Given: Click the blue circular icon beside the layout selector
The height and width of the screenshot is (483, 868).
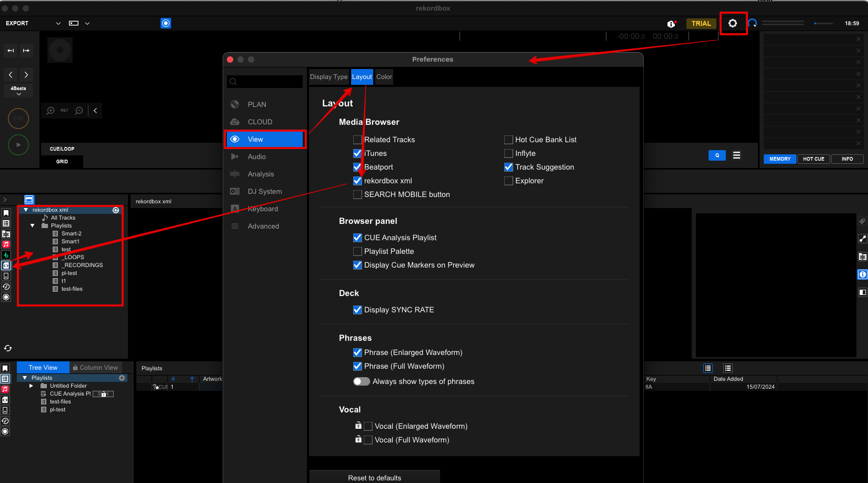Looking at the screenshot, I should (166, 23).
